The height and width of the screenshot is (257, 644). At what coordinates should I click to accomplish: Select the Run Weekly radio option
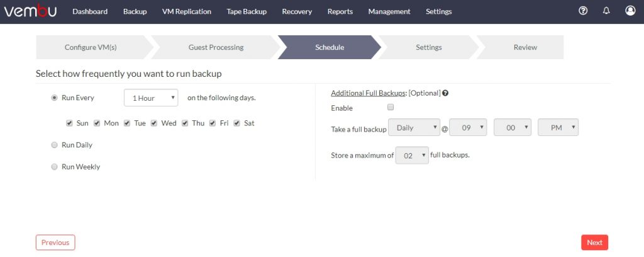(54, 166)
